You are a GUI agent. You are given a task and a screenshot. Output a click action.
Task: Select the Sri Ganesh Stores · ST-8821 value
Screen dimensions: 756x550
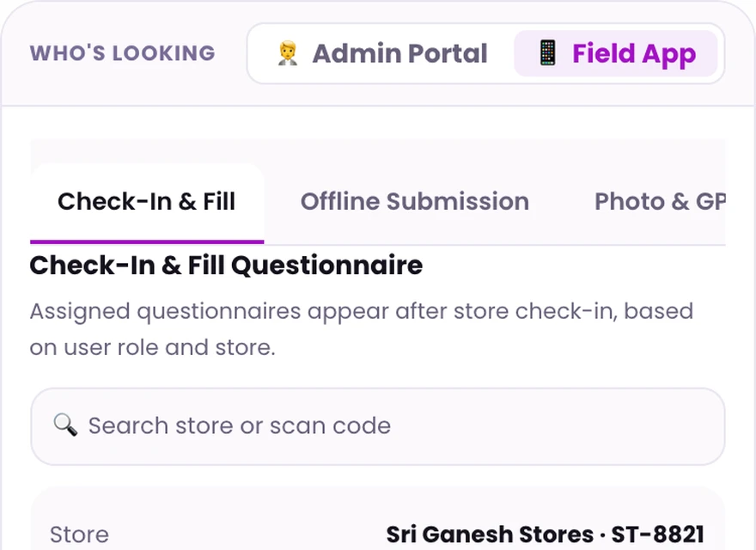(x=546, y=535)
